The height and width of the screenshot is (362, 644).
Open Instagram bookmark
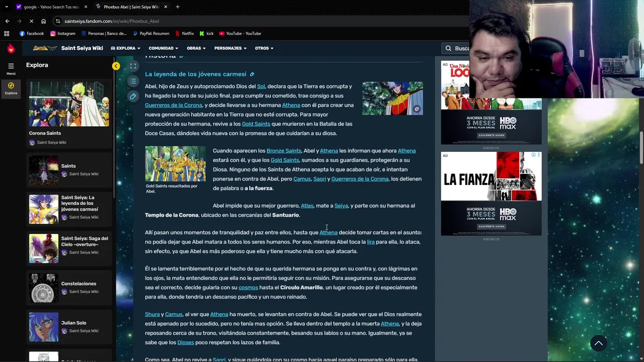coord(62,33)
